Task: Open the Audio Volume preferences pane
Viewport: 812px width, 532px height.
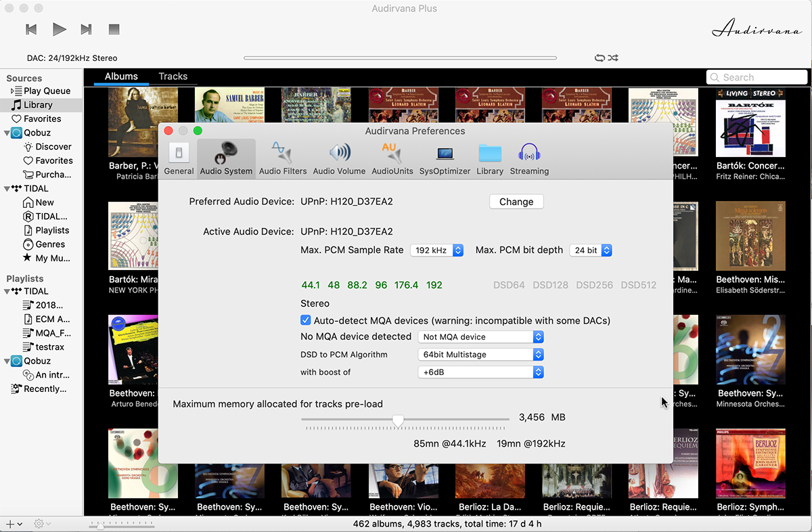Action: (x=339, y=158)
